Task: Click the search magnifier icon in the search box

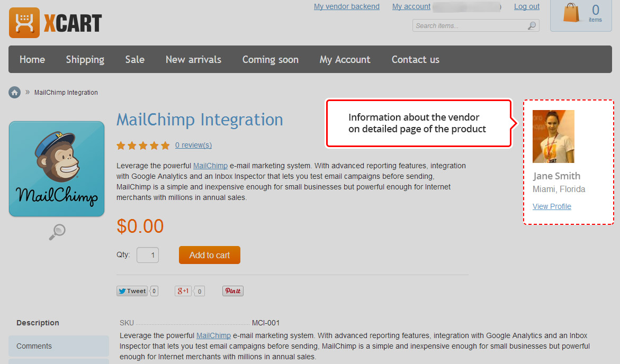Action: pos(532,26)
